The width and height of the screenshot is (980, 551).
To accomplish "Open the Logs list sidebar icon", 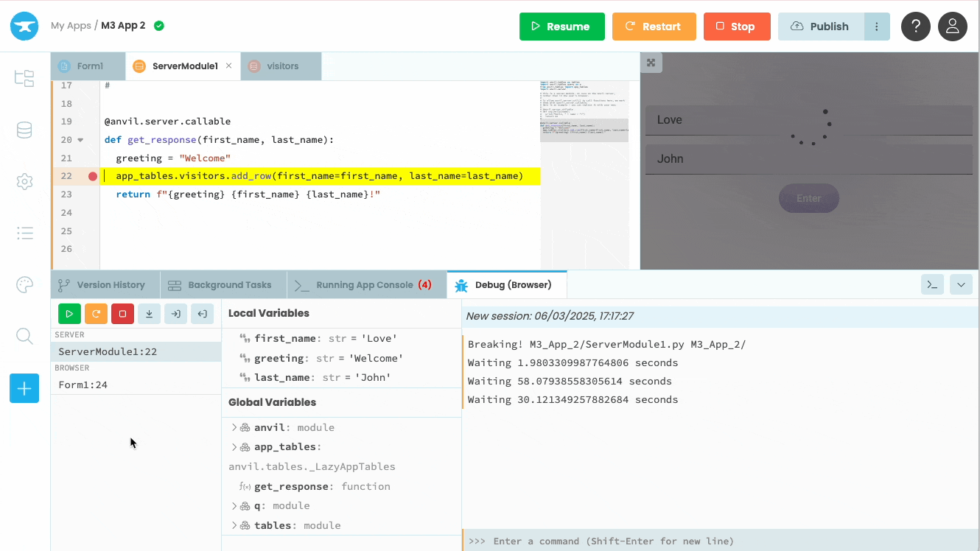I will click(x=24, y=233).
